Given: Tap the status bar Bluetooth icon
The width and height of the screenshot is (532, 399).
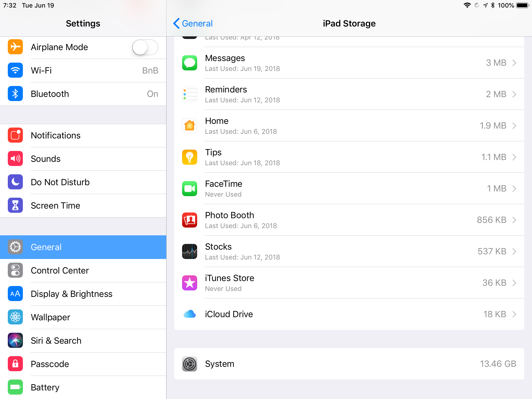Looking at the screenshot, I should (x=493, y=5).
